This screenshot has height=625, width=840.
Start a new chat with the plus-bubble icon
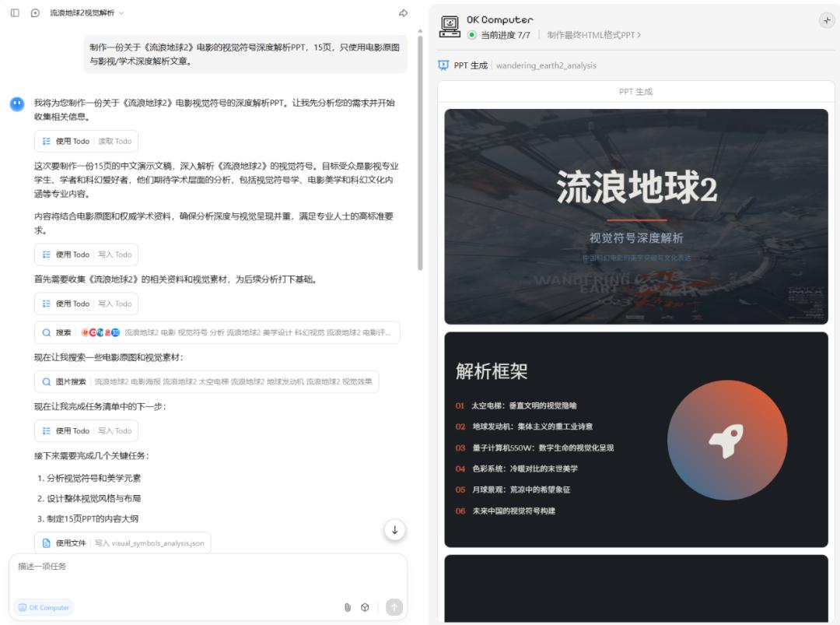tap(35, 13)
